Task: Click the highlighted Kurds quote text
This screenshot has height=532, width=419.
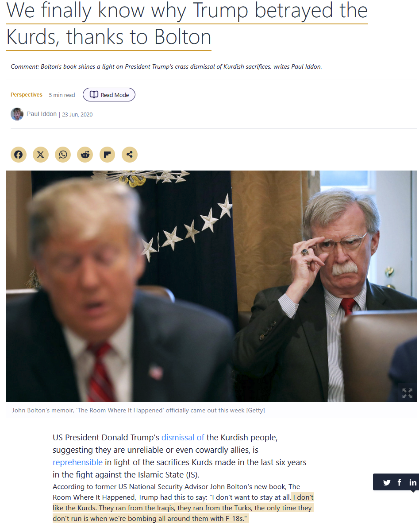Action: 183,508
